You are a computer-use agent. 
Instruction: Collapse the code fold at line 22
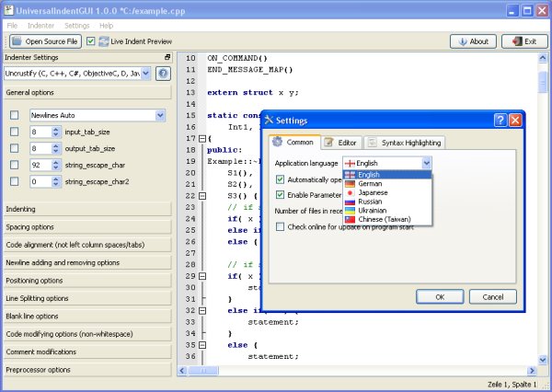point(202,196)
